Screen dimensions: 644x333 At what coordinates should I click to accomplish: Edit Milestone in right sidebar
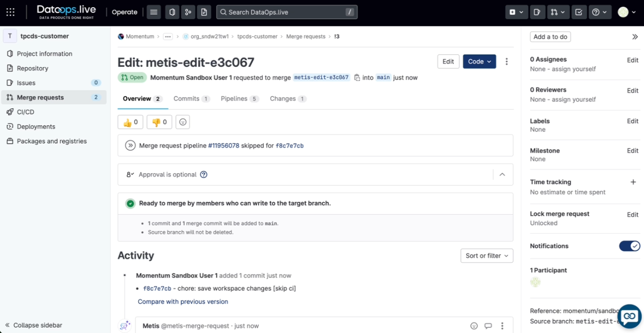pyautogui.click(x=633, y=151)
